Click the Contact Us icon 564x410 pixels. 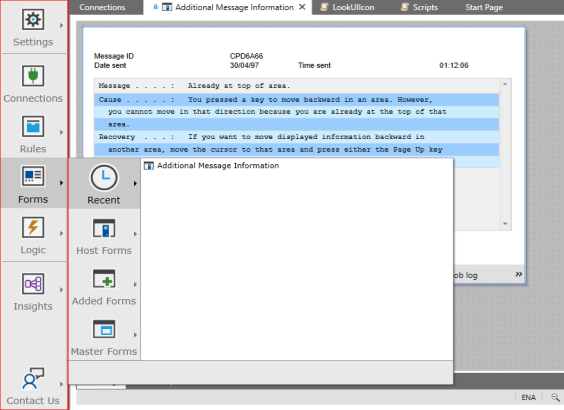(x=33, y=378)
